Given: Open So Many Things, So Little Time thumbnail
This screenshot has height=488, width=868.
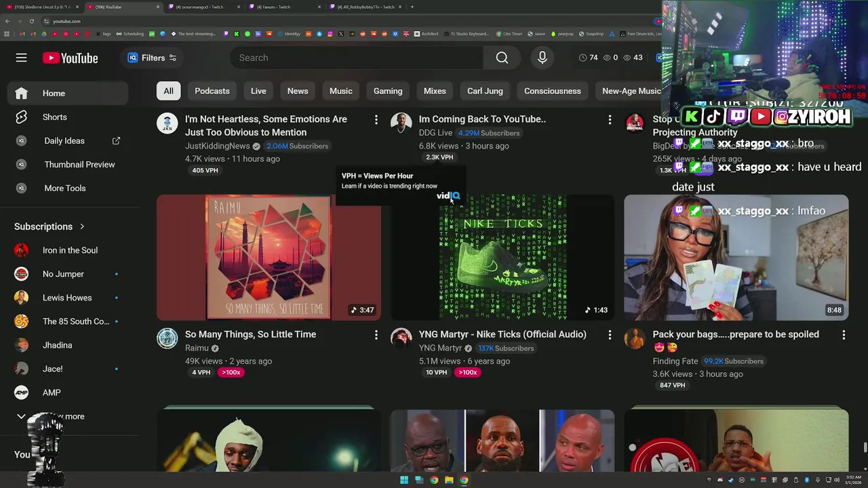Looking at the screenshot, I should click(x=269, y=258).
